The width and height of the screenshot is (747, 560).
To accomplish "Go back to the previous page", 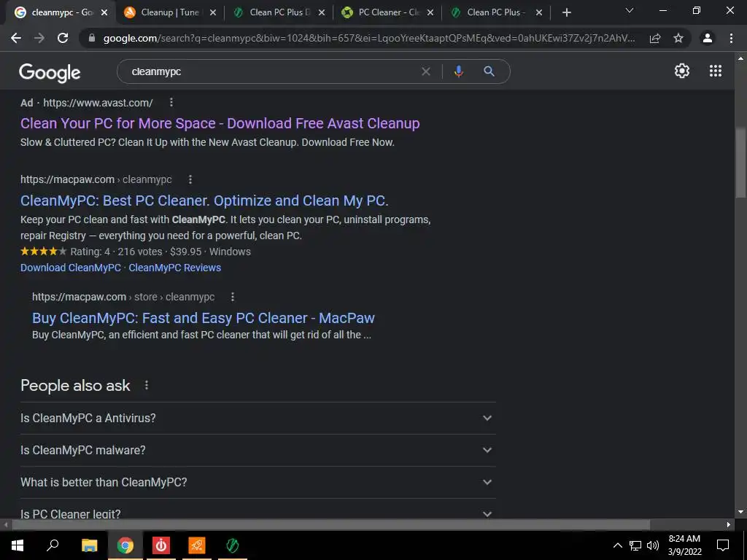I will [x=16, y=38].
